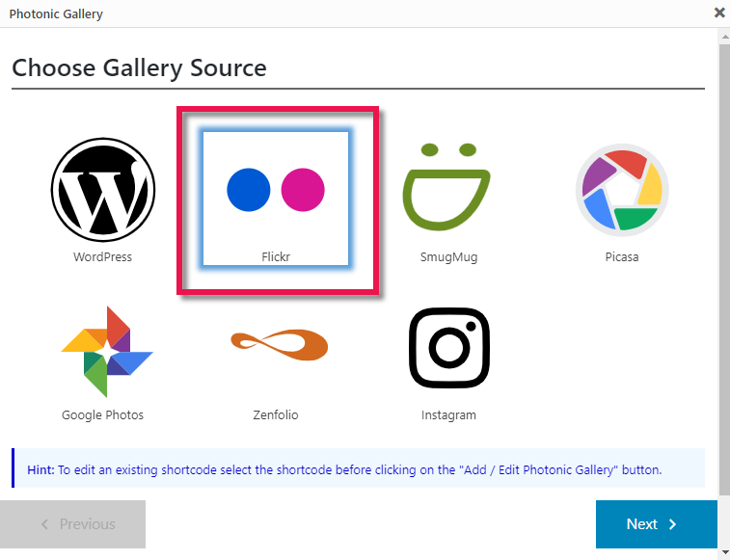
Task: Click the "Flickr" caption text
Action: pyautogui.click(x=276, y=257)
